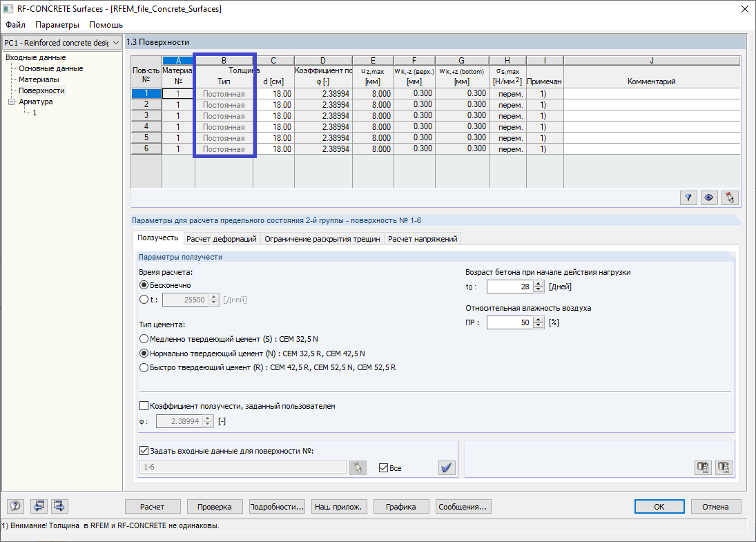Select the Бесконечно radio button
The width and height of the screenshot is (756, 542).
point(144,285)
